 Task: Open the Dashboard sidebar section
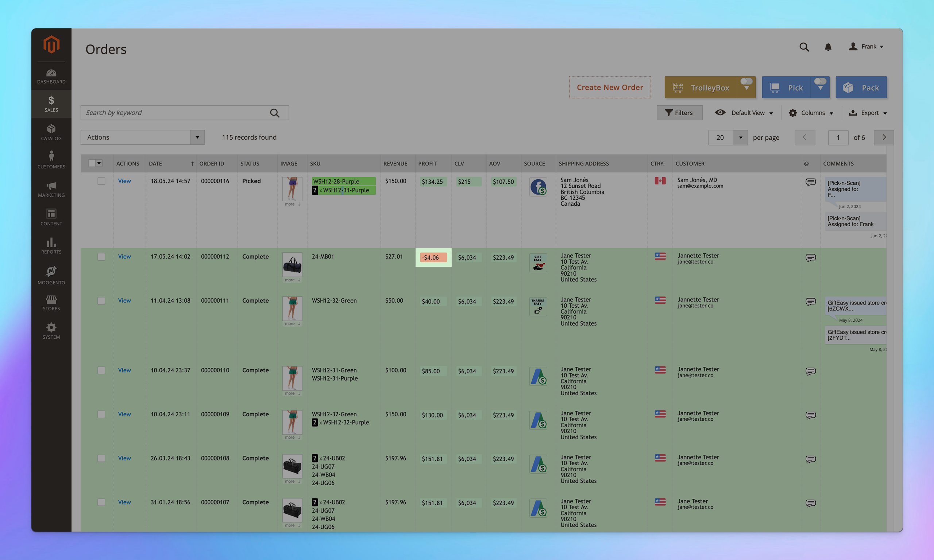click(51, 76)
